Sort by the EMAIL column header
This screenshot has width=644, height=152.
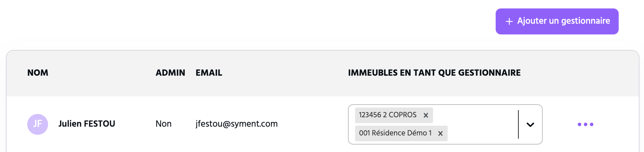pyautogui.click(x=209, y=73)
